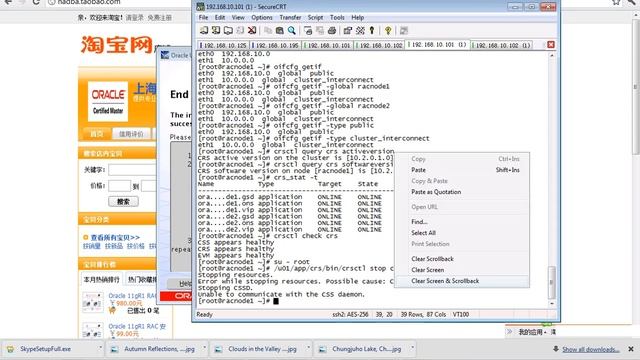This screenshot has width=640, height=360.
Task: Open the Tools menu in SecureCRT
Action: [x=337, y=18]
